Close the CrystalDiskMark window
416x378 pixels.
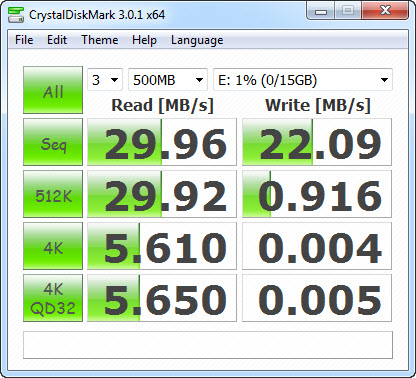coord(385,11)
